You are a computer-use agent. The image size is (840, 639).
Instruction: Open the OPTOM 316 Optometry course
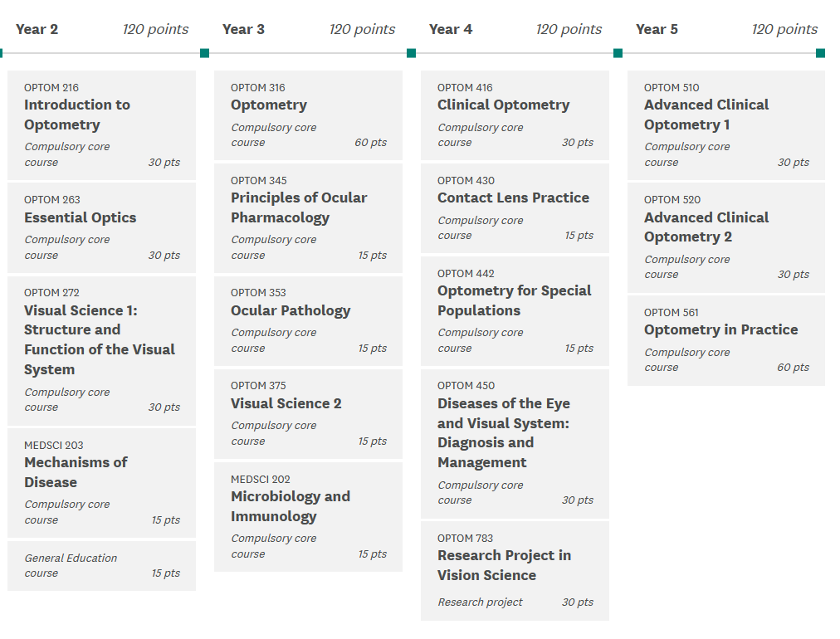click(308, 115)
